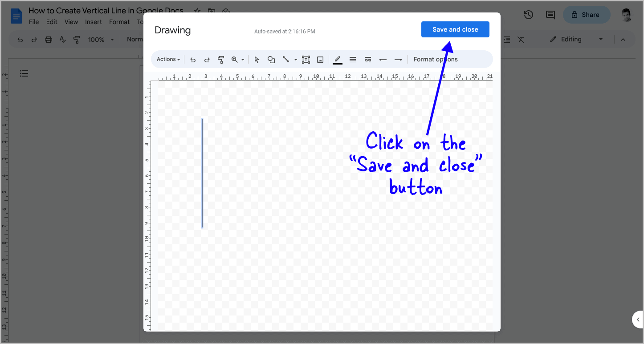The width and height of the screenshot is (644, 344).
Task: Click Format options in the drawing toolbar
Action: pos(435,59)
